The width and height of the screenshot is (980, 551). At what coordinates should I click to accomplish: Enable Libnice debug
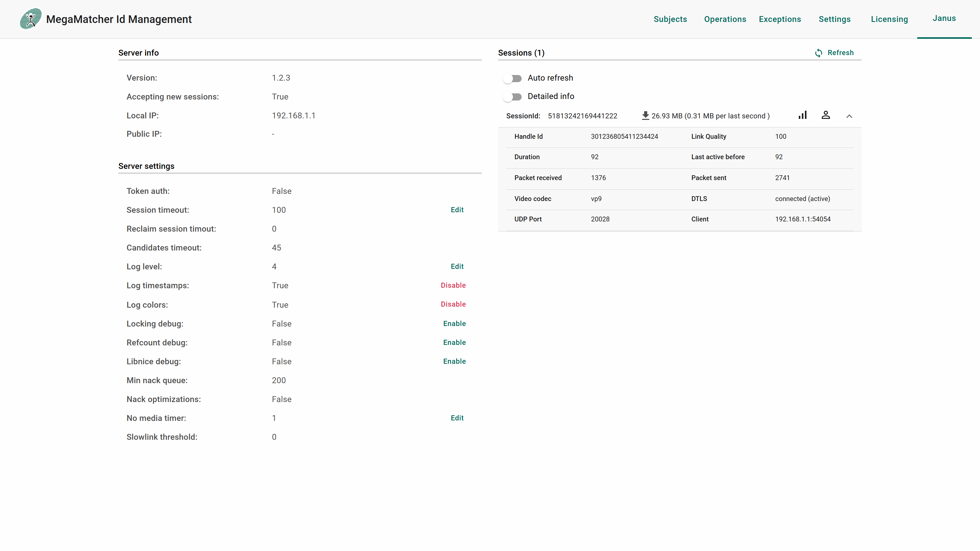tap(454, 361)
